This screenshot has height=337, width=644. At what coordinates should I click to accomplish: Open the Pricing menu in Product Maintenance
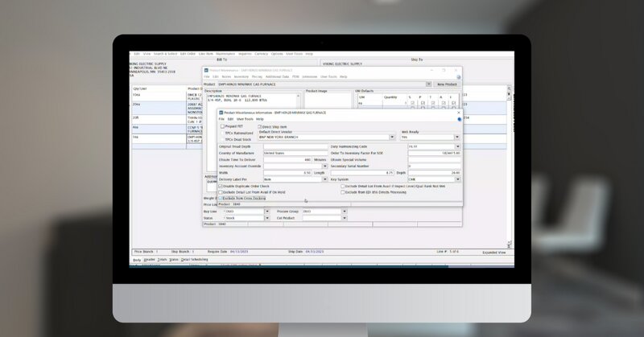(257, 76)
